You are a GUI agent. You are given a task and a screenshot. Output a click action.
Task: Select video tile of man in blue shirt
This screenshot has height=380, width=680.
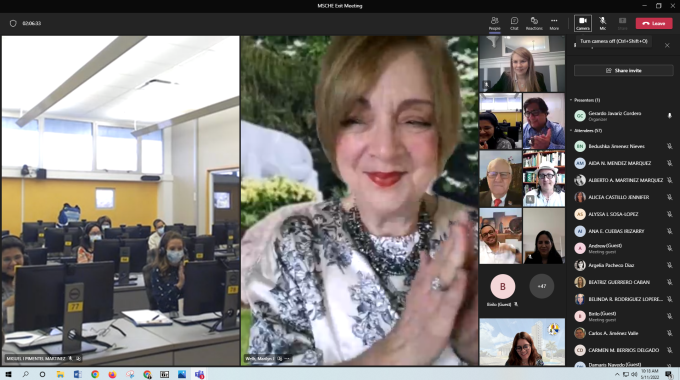point(544,121)
